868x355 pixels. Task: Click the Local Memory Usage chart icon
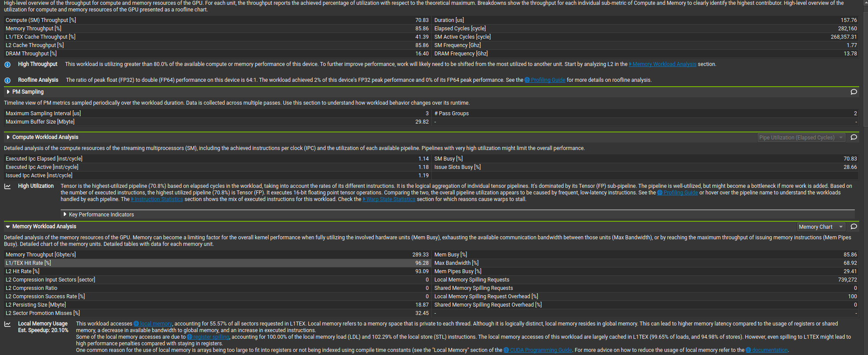(7, 324)
